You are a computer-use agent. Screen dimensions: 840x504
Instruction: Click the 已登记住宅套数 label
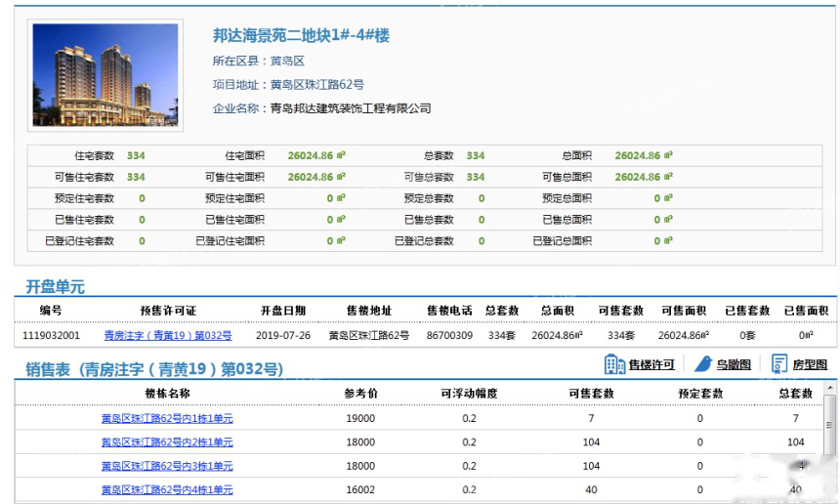coord(80,241)
